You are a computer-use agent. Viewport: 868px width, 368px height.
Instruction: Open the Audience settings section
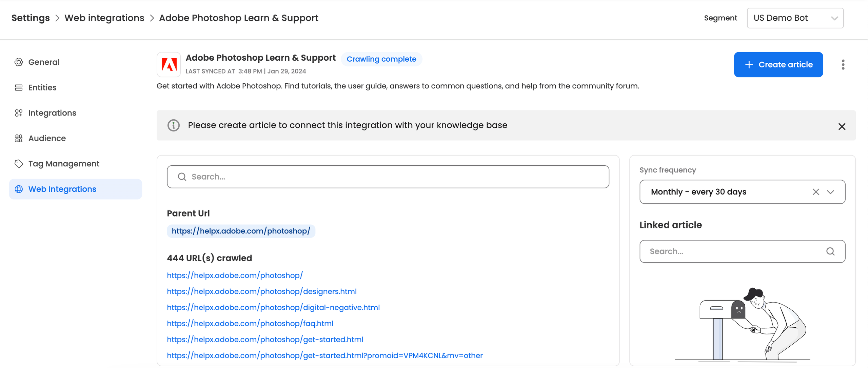point(47,138)
